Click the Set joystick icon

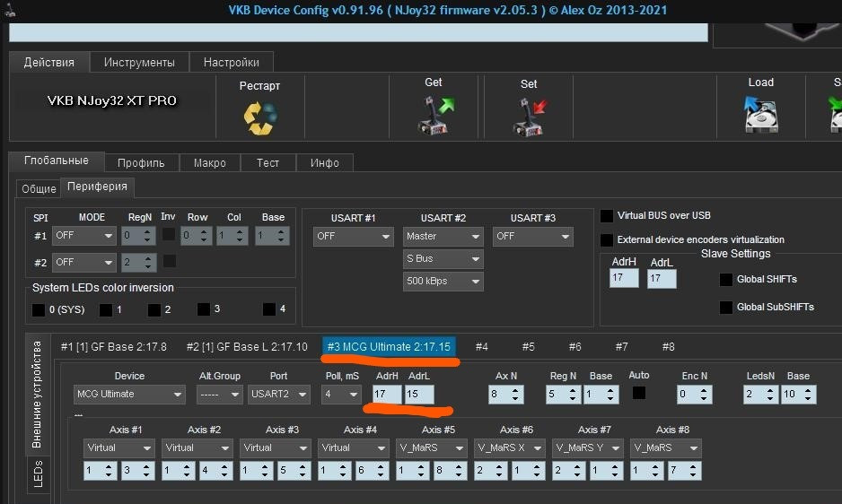pos(529,117)
